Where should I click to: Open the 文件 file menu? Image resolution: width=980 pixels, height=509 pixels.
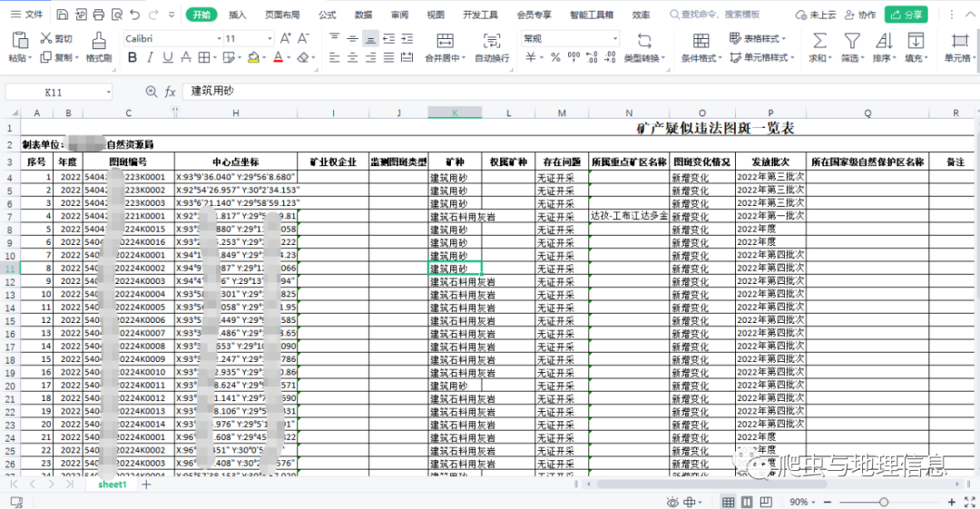pyautogui.click(x=27, y=15)
